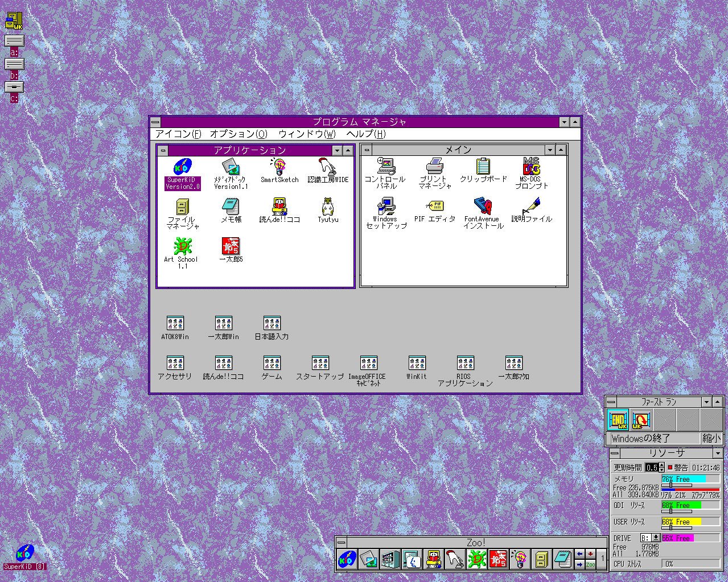Toggle the 警告 checkbox in リソーサ
728x582 pixels.
tap(671, 468)
